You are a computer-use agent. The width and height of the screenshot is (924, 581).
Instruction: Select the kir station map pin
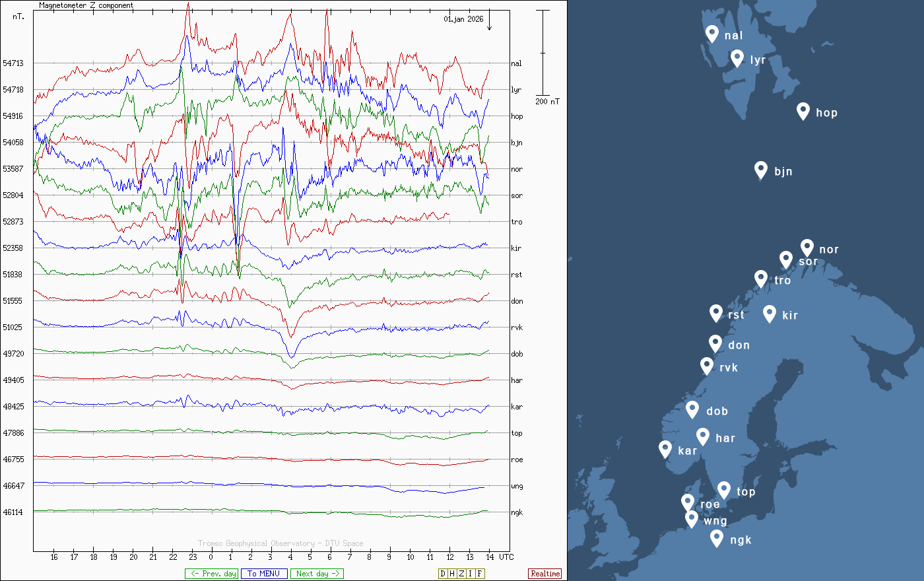[x=769, y=313]
